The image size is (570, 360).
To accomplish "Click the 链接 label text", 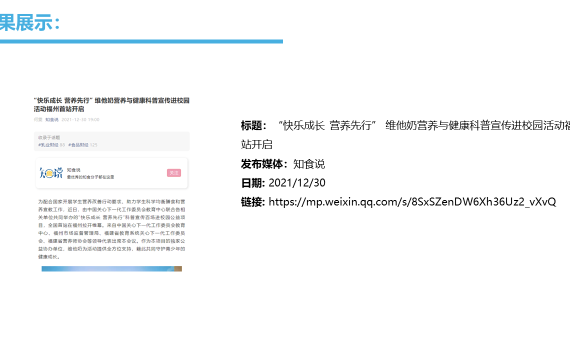I will click(x=253, y=202).
